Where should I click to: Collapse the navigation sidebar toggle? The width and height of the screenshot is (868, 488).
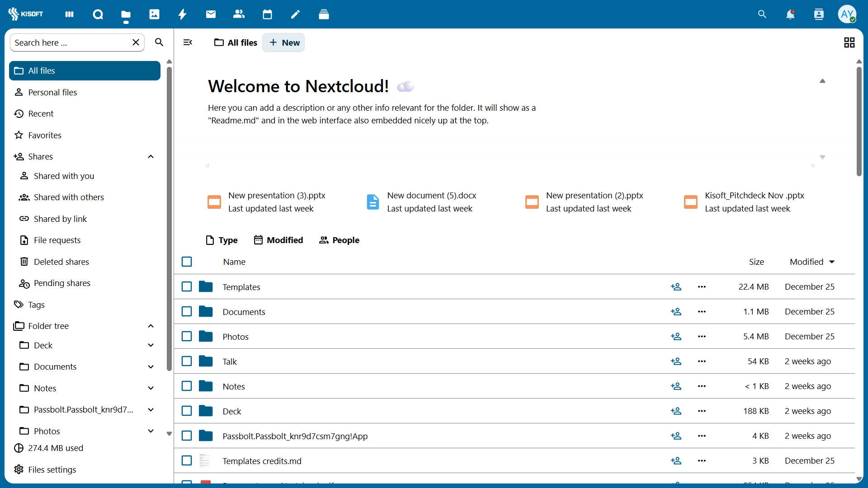pos(188,42)
